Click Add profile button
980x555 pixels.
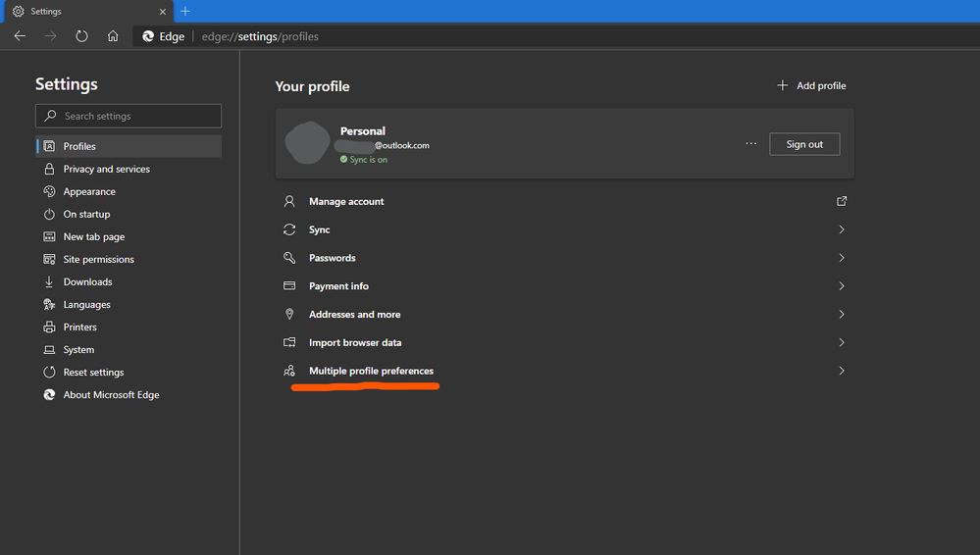pos(811,85)
